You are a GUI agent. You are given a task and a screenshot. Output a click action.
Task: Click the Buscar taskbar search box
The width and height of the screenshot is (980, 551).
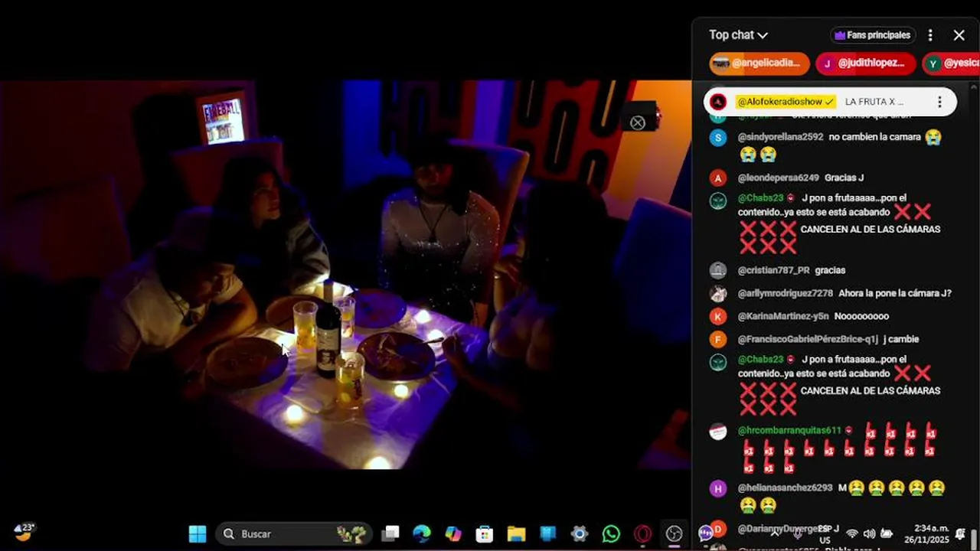point(294,533)
